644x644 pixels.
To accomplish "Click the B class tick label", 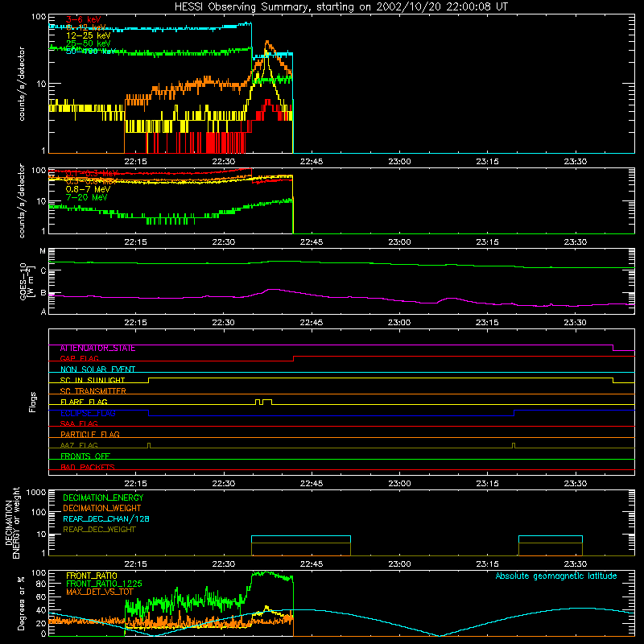I will [43, 293].
